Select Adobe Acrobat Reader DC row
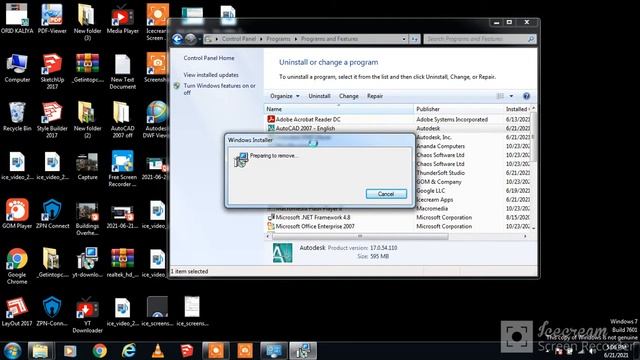 [308, 119]
